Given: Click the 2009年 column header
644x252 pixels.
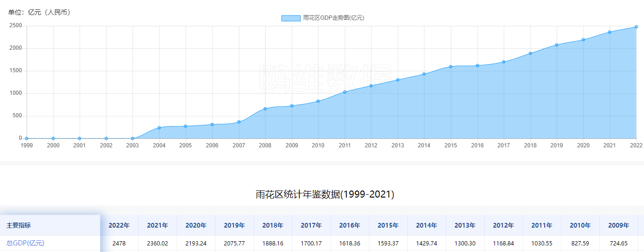Looking at the screenshot, I should click(x=619, y=225).
